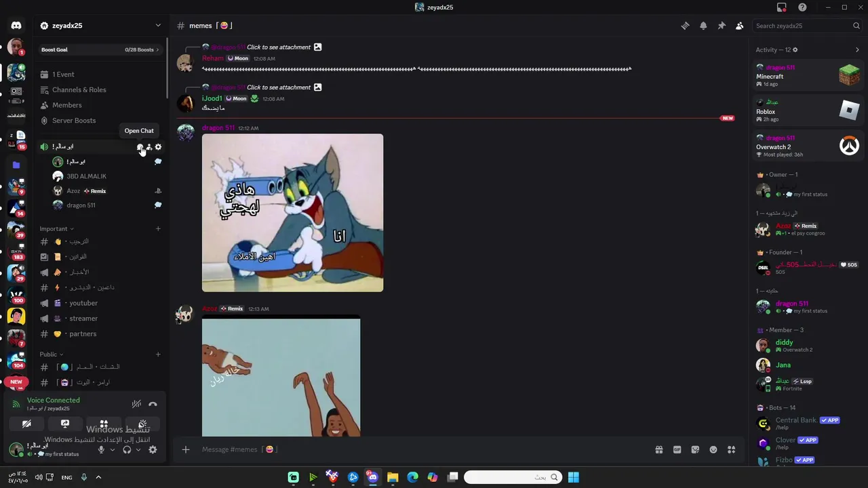Select Central Bank bot in member list
Viewport: 868px width, 488px height.
click(x=808, y=424)
